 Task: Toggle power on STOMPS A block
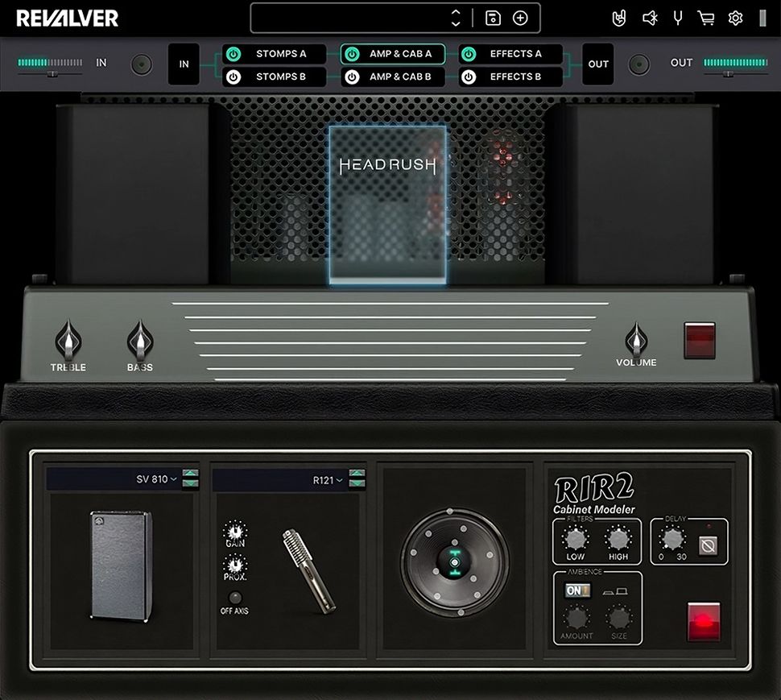point(233,54)
